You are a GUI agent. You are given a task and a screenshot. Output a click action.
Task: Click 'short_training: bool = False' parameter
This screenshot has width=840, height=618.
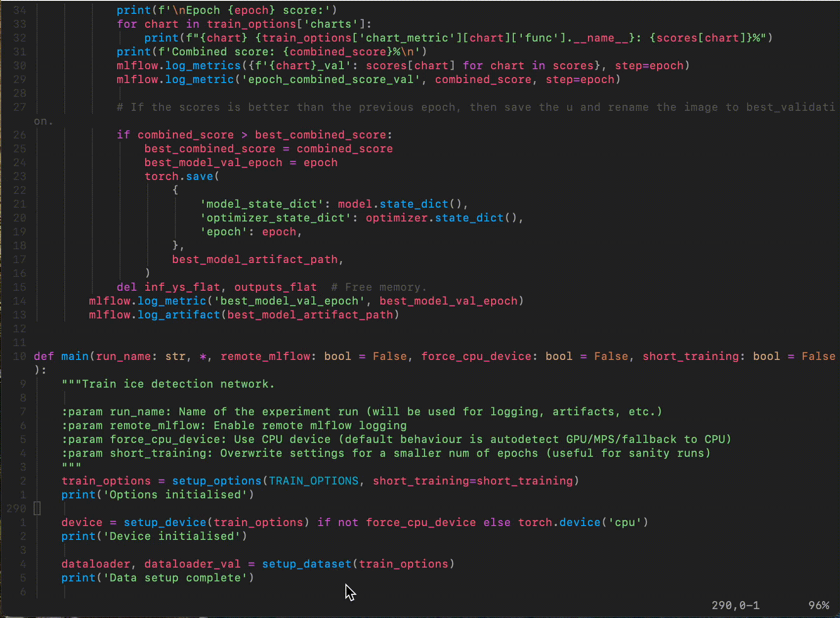739,356
